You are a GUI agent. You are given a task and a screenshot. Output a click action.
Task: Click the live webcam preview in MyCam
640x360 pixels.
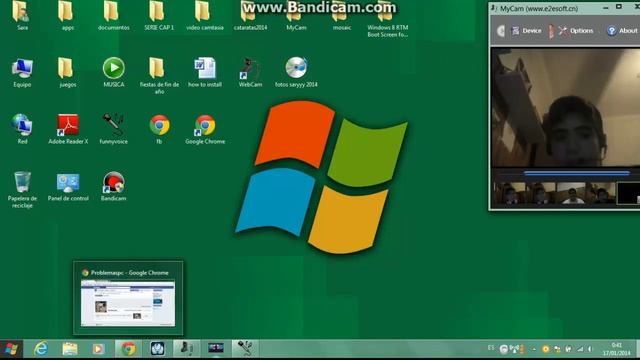565,108
